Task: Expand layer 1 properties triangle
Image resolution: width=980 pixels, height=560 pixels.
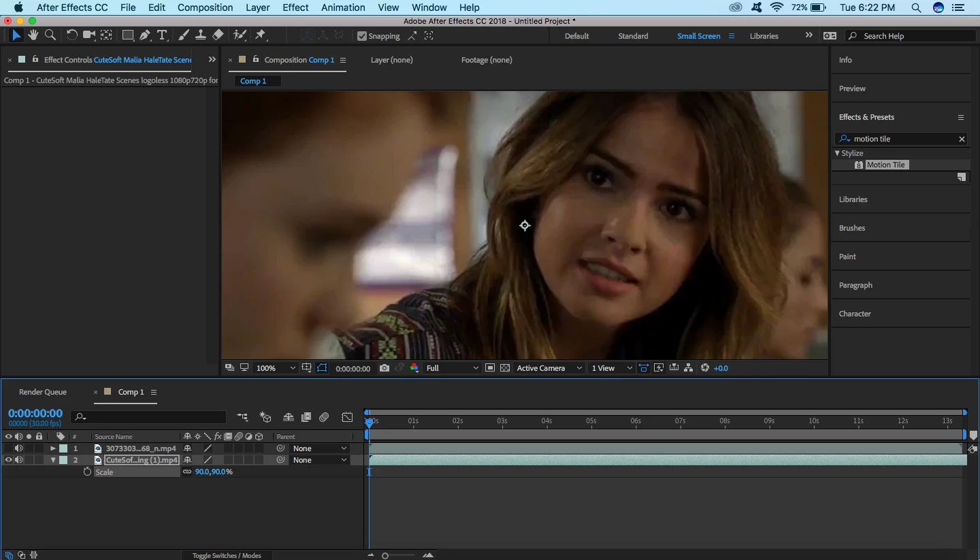Action: pos(53,448)
